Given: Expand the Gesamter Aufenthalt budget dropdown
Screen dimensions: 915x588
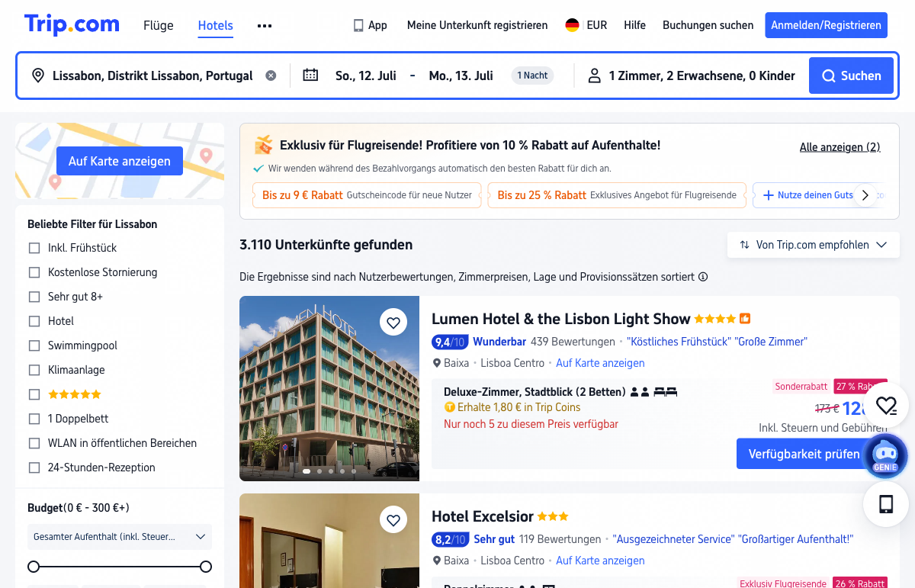Looking at the screenshot, I should pyautogui.click(x=120, y=537).
